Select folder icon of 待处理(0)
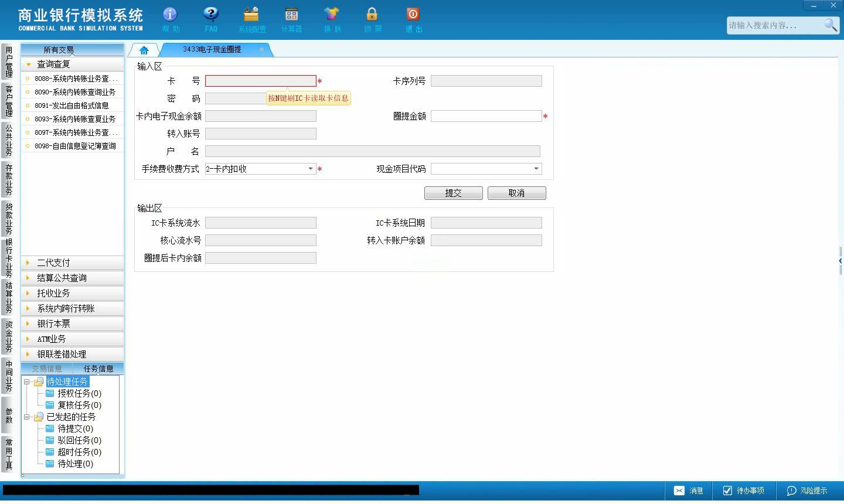This screenshot has height=504, width=844. [x=50, y=464]
